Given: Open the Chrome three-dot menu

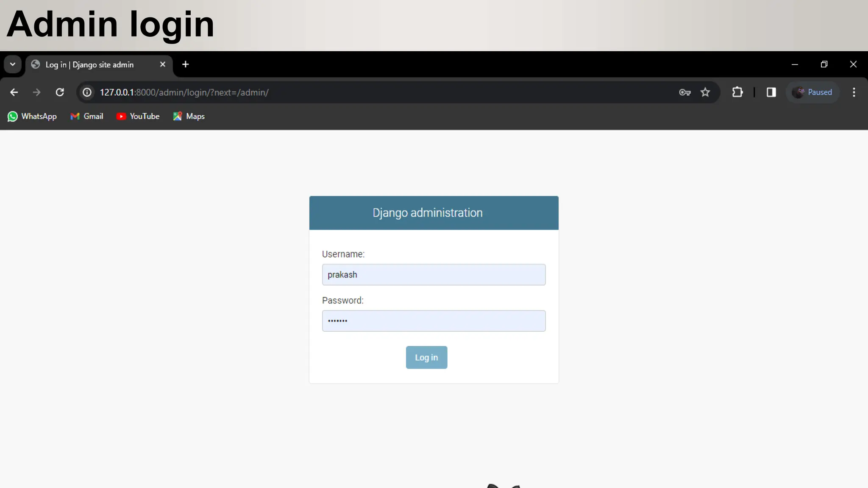Looking at the screenshot, I should point(854,92).
